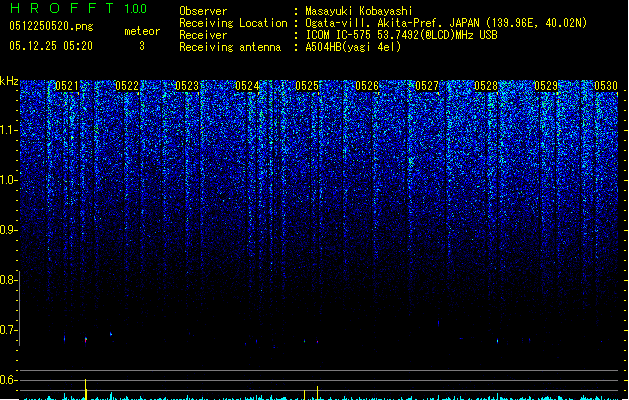Click the 0527 time marker

(427, 86)
